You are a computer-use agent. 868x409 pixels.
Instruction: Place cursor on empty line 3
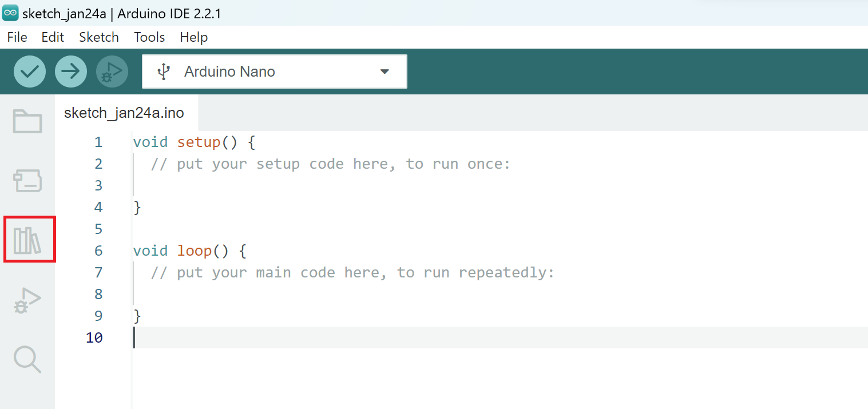(500, 185)
